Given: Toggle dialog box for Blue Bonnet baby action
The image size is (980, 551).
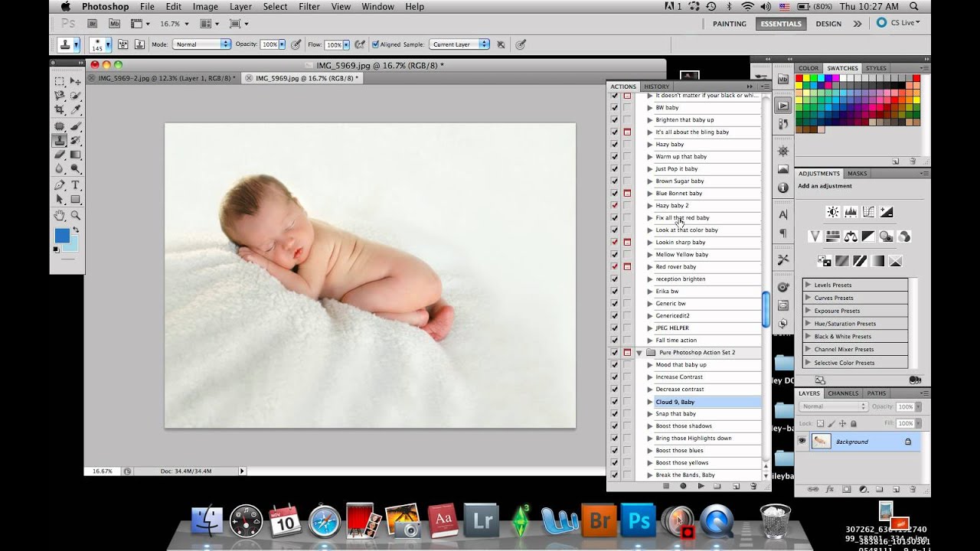Looking at the screenshot, I should click(x=627, y=194).
